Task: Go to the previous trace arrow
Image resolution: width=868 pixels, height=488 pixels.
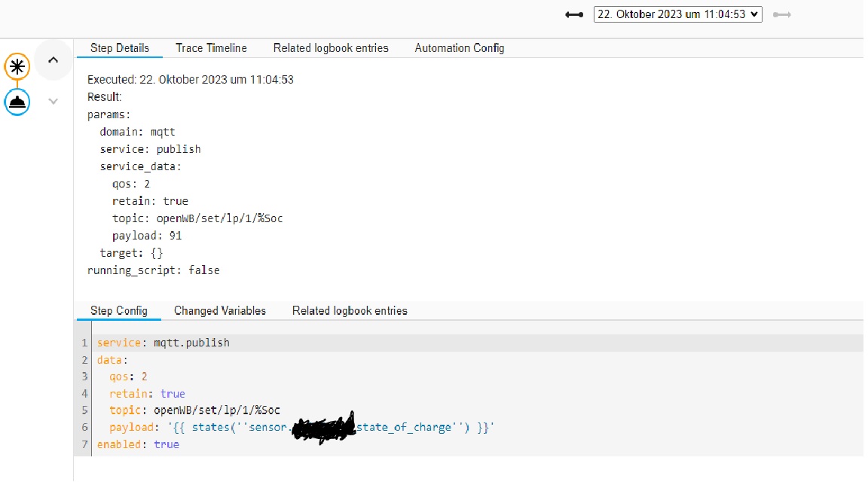Action: click(574, 14)
